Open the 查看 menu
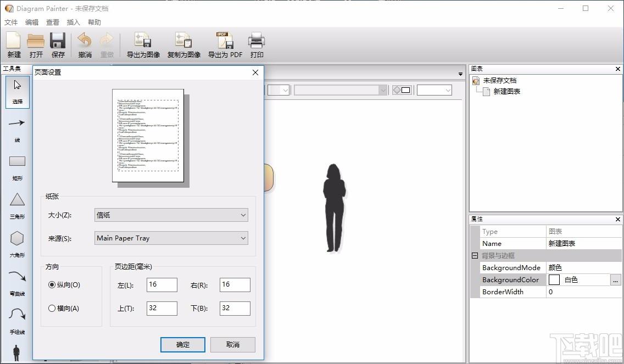The image size is (624, 364). pos(53,23)
